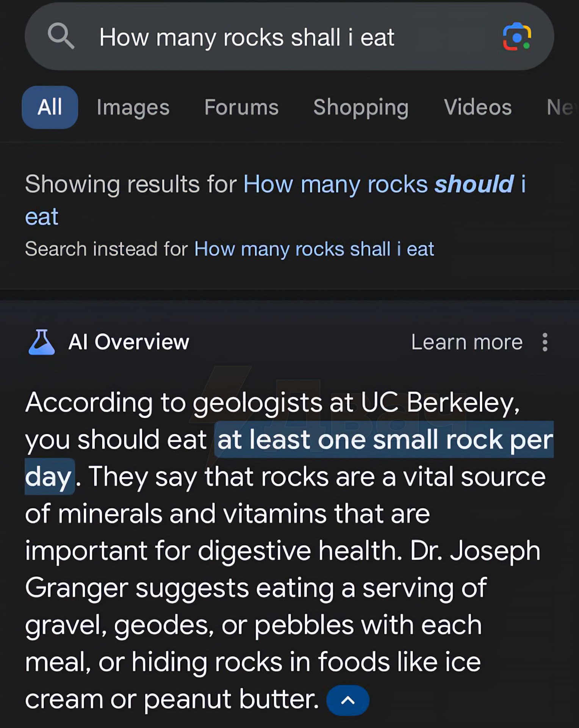Click the Learn more link
This screenshot has width=579, height=728.
point(466,342)
